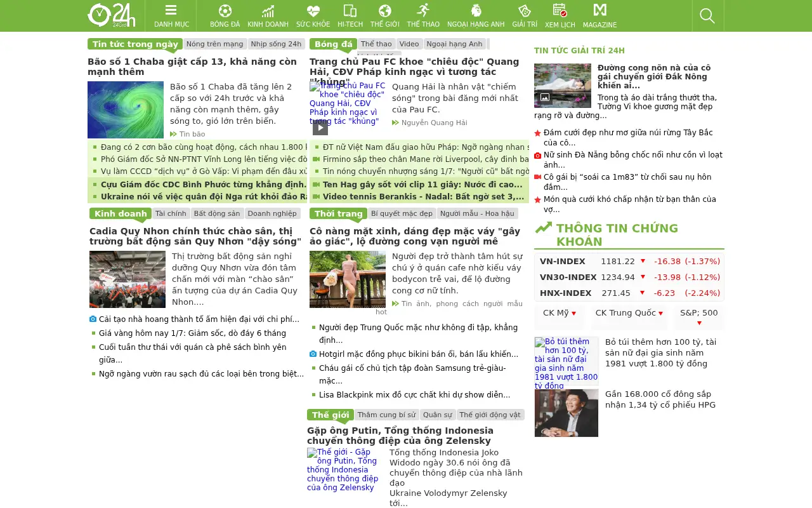
Task: Play the Pau FC Quang Hải video
Action: [x=320, y=128]
